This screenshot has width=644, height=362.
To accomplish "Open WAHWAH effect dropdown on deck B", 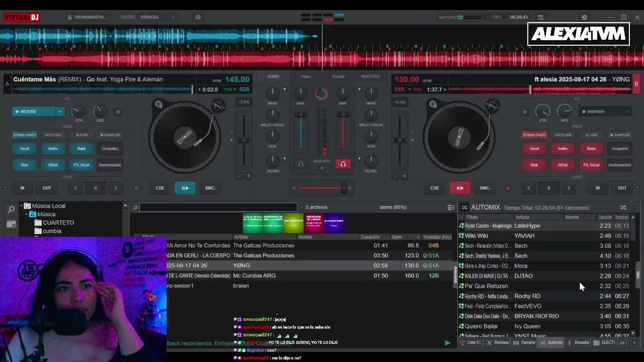I will tap(627, 112).
